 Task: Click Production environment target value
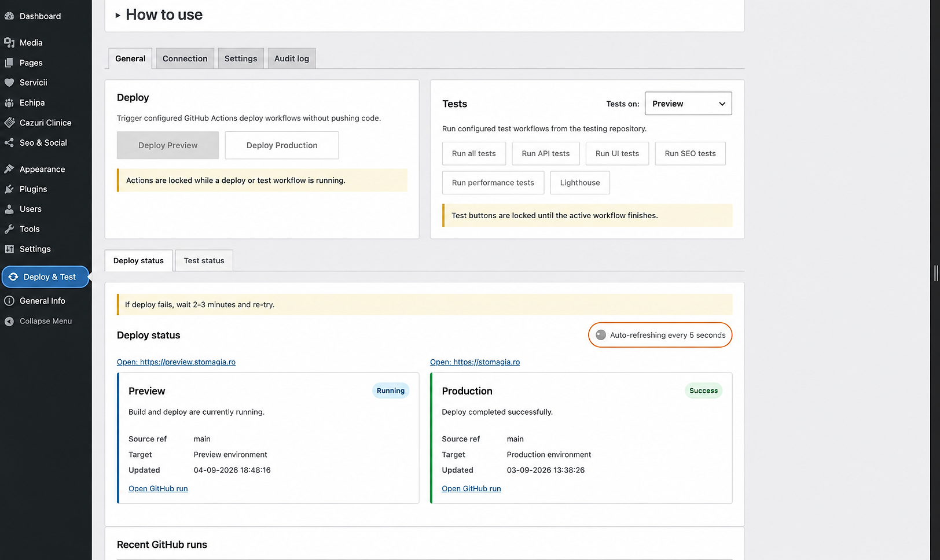[x=549, y=455]
